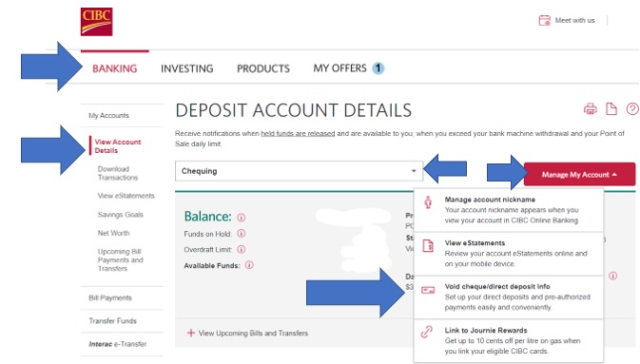The width and height of the screenshot is (640, 364).
Task: Click info icon at right edge of panel
Action: click(x=612, y=276)
